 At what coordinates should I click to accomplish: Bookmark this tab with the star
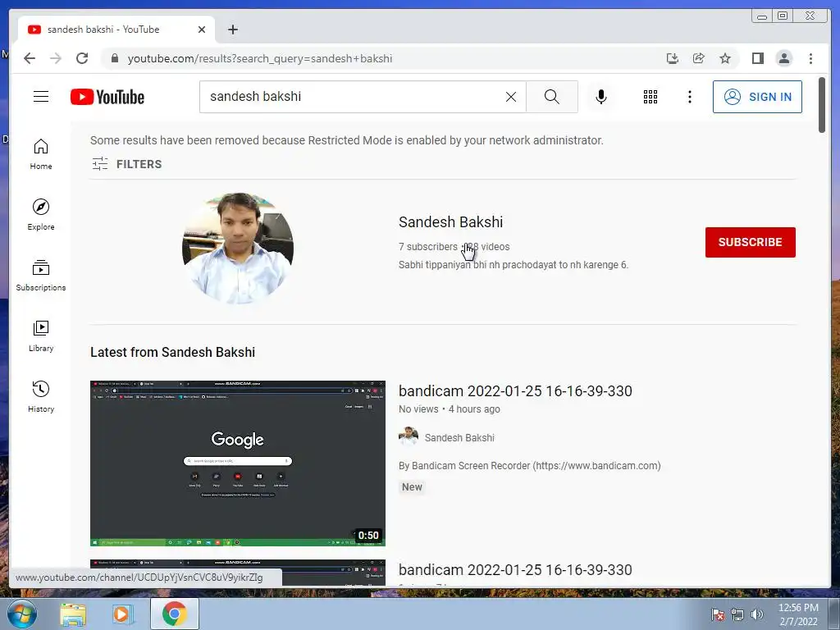[725, 58]
